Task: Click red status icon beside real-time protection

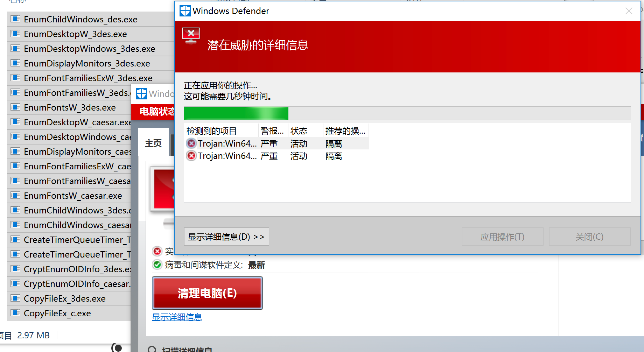Action: click(x=157, y=251)
